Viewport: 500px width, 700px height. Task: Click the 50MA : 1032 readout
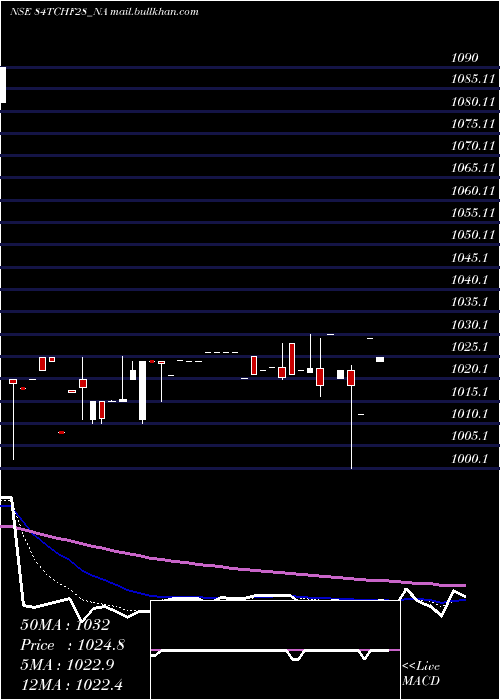[x=65, y=625]
